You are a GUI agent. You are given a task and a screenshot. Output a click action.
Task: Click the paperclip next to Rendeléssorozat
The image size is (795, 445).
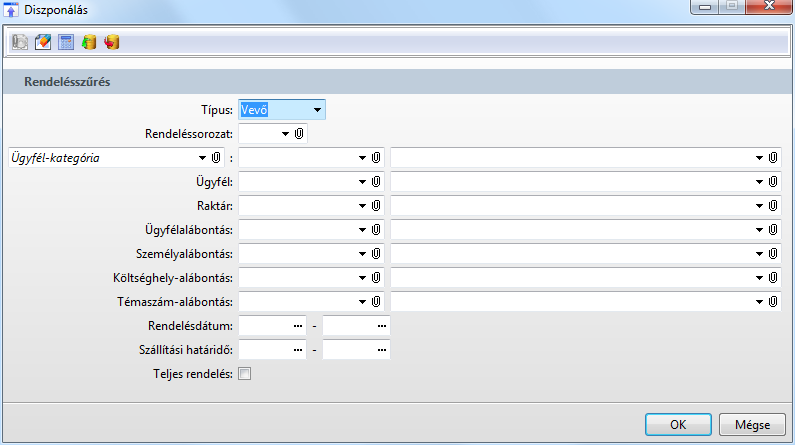pyautogui.click(x=299, y=134)
